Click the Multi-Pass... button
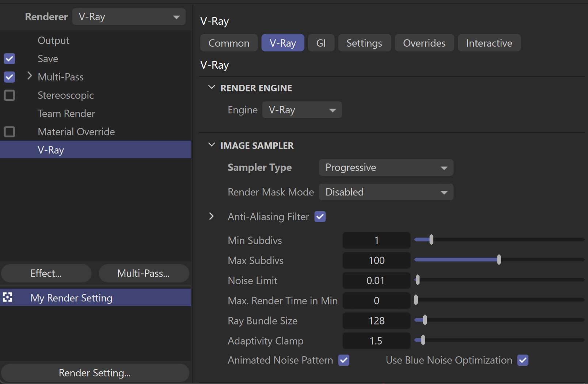588x384 pixels. 144,273
